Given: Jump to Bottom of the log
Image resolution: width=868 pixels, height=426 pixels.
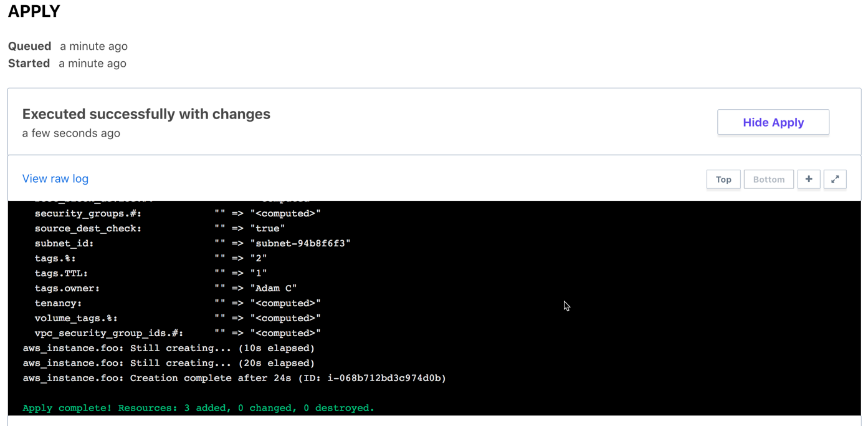Looking at the screenshot, I should coord(768,180).
